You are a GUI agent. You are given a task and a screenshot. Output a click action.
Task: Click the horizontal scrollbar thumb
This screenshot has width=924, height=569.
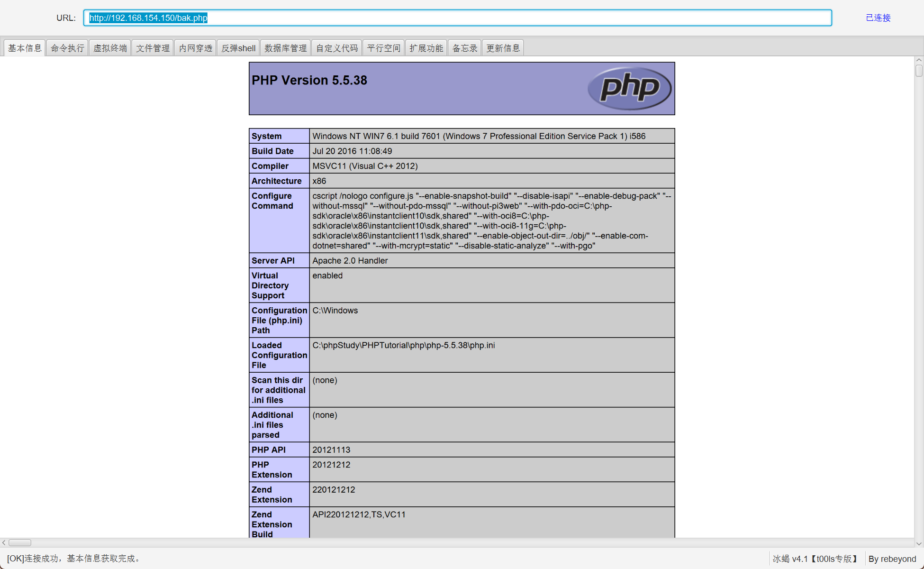pos(20,542)
